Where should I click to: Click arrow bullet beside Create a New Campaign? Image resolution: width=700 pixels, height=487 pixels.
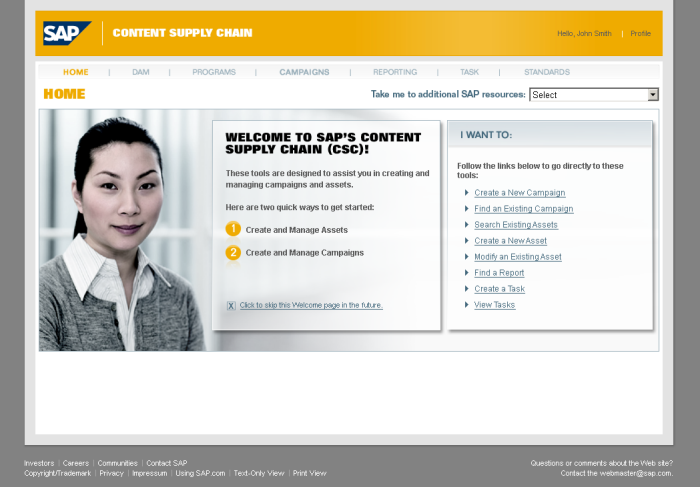pos(466,193)
